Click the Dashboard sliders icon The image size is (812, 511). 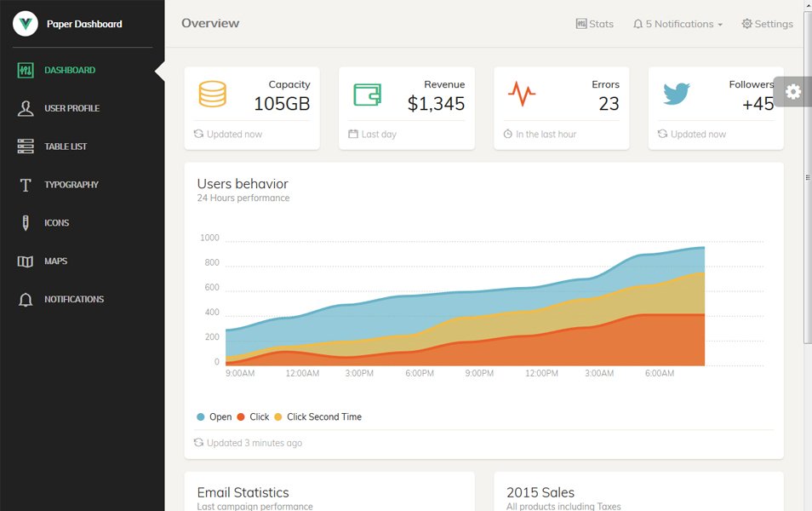26,70
